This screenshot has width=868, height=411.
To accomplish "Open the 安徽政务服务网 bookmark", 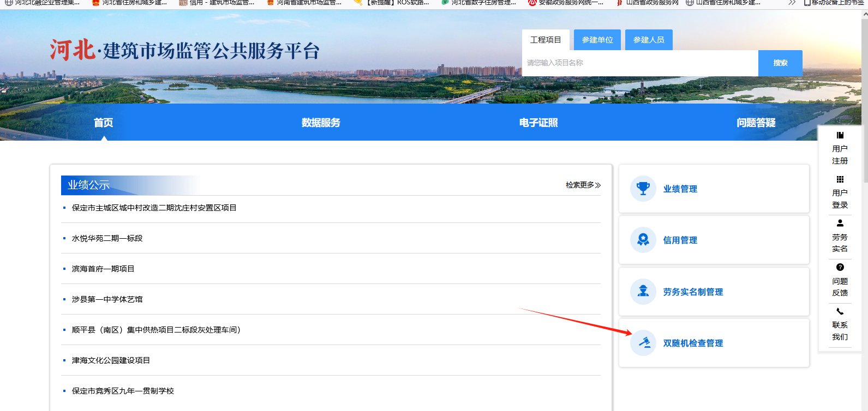I will click(x=566, y=3).
